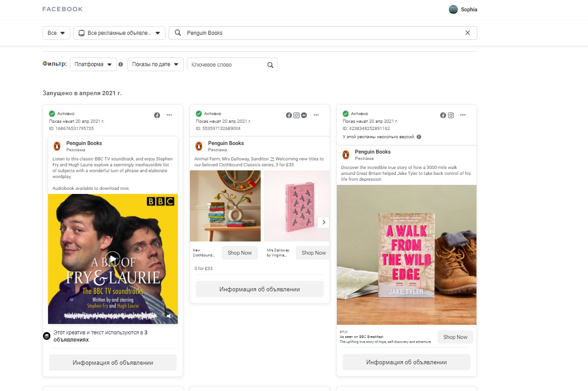This screenshot has height=391, width=588.
Task: Click the three-dots menu on Fry & Laurie ad
Action: coord(169,115)
